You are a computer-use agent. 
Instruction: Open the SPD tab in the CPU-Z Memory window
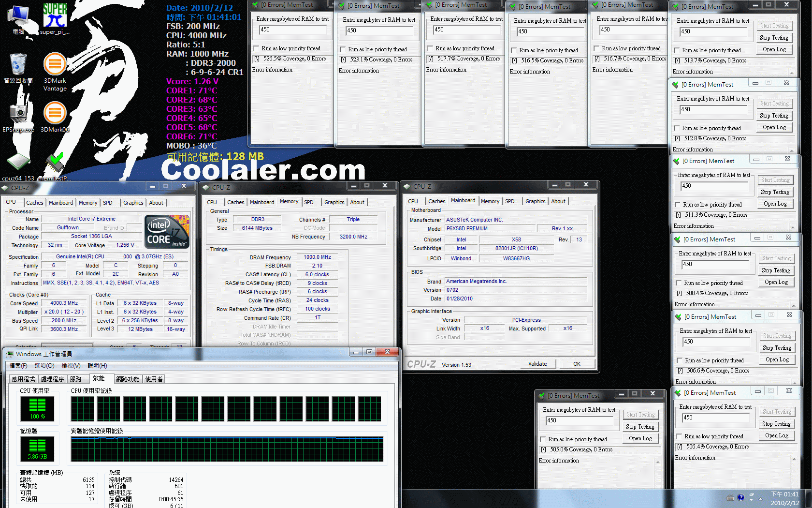(309, 203)
